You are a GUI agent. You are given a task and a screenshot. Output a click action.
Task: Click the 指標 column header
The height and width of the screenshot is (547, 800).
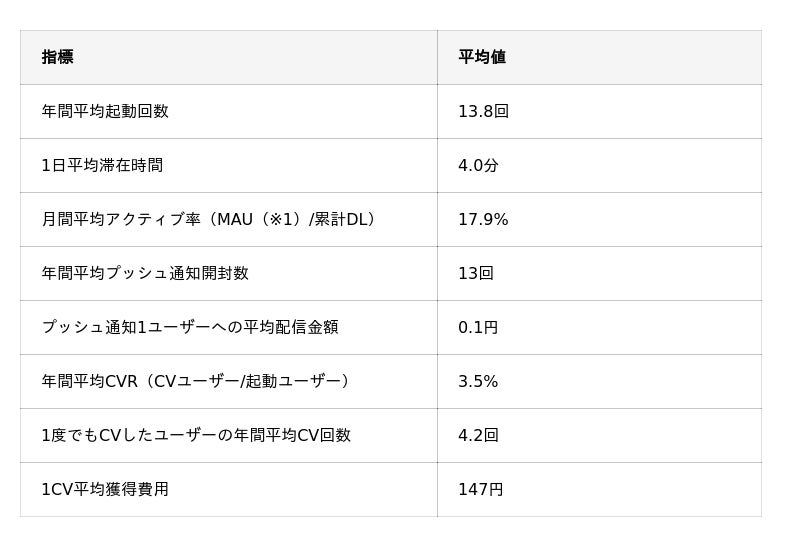coord(57,57)
